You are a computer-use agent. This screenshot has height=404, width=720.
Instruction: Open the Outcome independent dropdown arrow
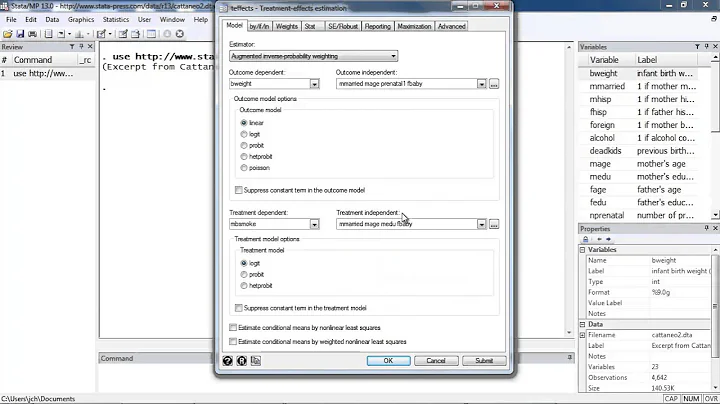point(481,84)
